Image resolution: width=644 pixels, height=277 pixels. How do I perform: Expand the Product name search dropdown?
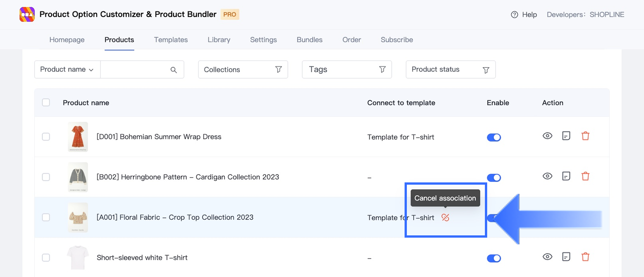click(67, 70)
